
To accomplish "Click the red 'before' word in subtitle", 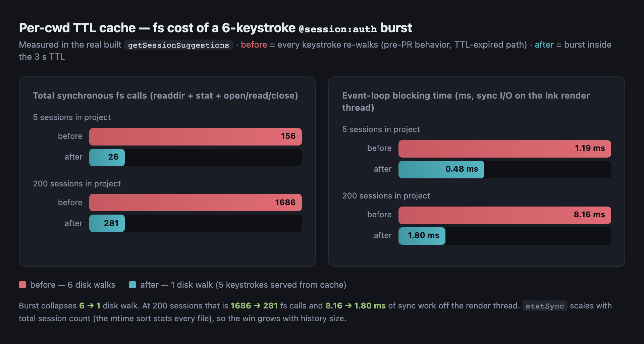I will tap(254, 45).
